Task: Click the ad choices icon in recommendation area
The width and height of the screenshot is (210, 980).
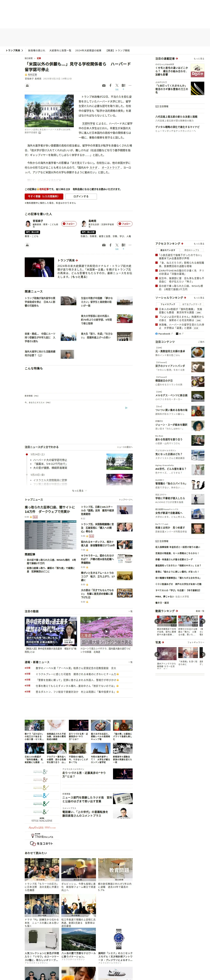Action: [x=127, y=408]
